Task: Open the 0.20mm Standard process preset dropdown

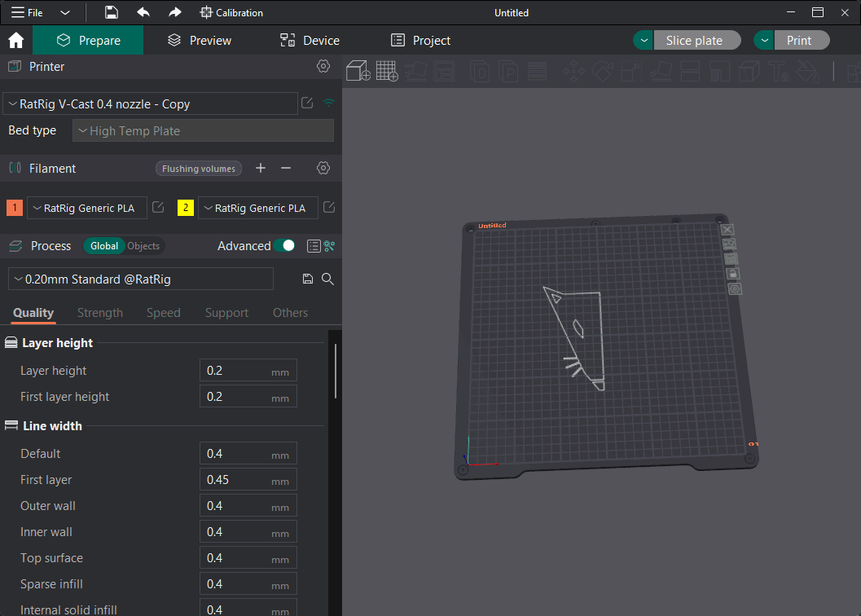Action: click(138, 279)
